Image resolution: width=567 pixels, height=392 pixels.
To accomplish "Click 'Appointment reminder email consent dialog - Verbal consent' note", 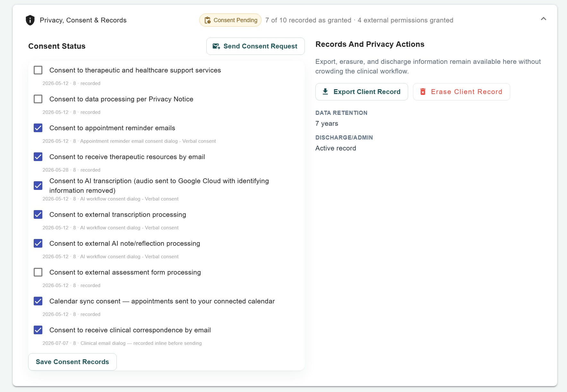I will 148,141.
